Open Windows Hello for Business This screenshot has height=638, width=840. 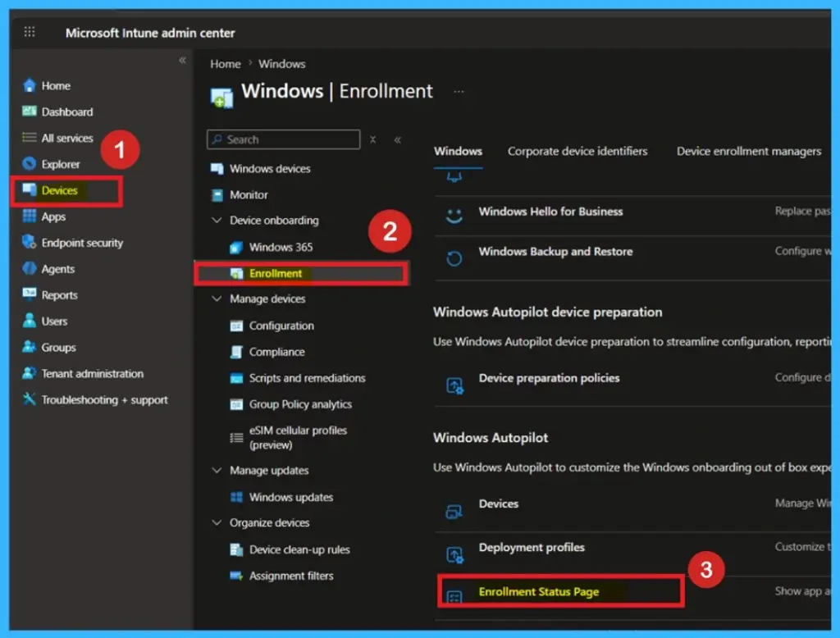point(550,211)
